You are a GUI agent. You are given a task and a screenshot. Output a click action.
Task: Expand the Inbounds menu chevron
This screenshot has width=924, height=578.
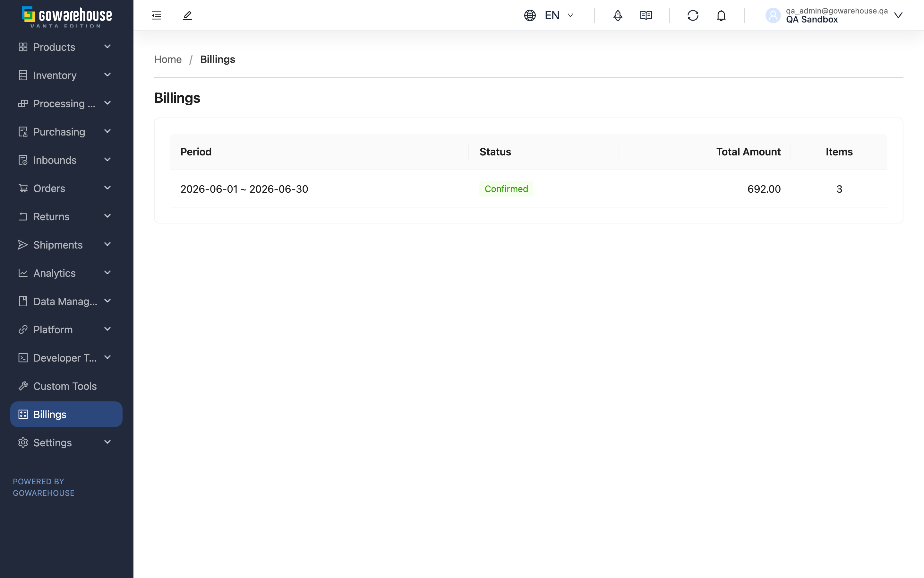click(108, 160)
